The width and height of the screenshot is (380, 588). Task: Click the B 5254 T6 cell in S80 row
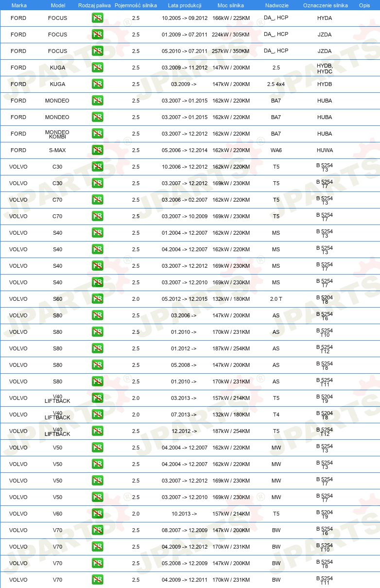tap(325, 316)
